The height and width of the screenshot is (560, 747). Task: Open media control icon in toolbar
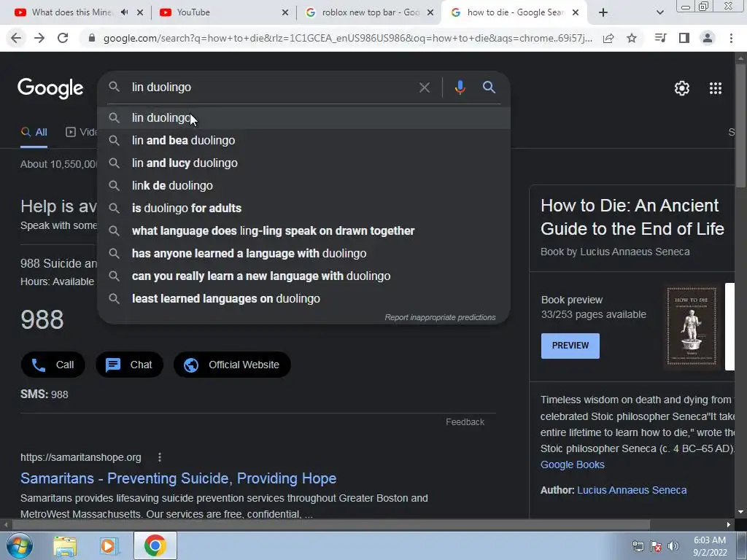[660, 38]
